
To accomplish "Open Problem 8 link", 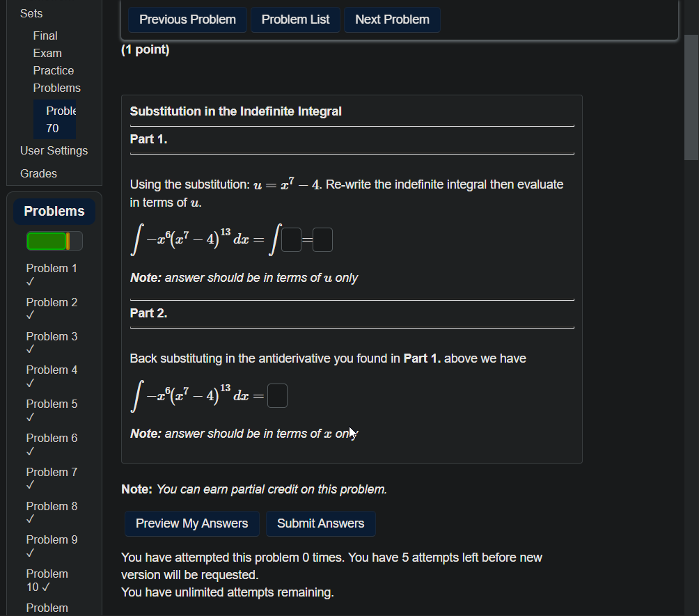I will pos(52,512).
